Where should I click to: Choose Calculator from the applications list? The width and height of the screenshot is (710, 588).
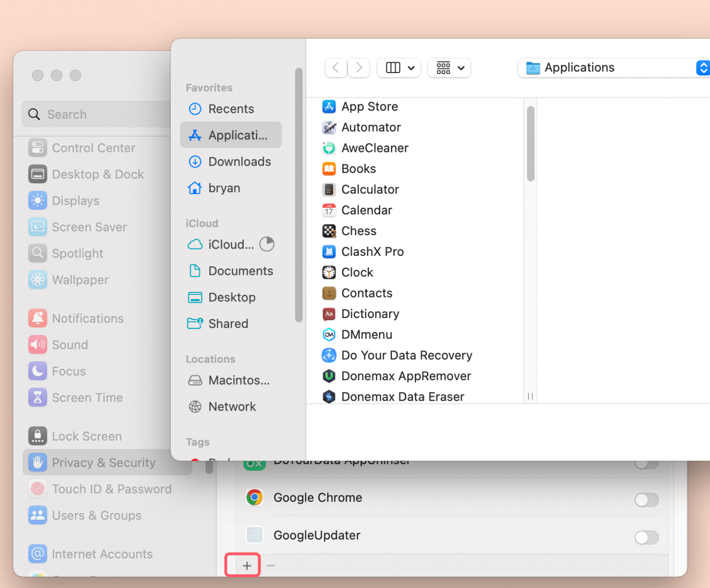370,190
